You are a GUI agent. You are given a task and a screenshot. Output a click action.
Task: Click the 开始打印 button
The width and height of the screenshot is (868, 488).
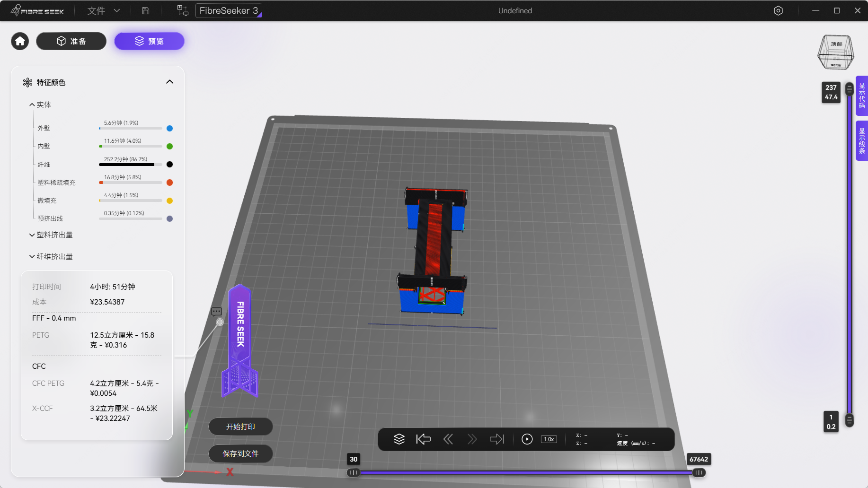click(x=240, y=427)
